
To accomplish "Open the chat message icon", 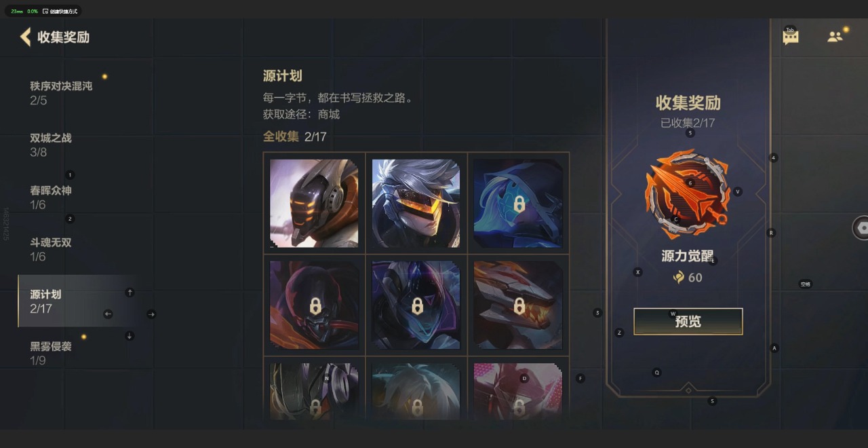I will point(791,37).
